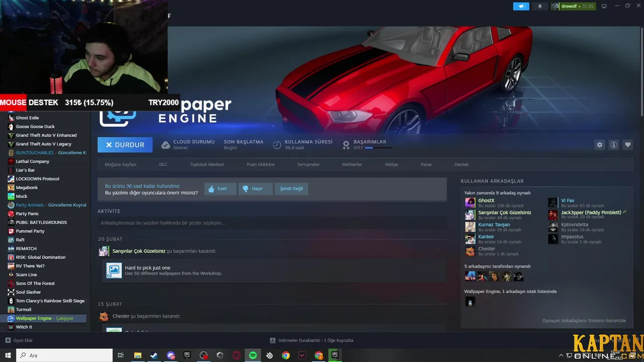Viewport: 644px width, 362px height.
Task: Go to Topluluk Merkezi tab
Action: coord(207,164)
